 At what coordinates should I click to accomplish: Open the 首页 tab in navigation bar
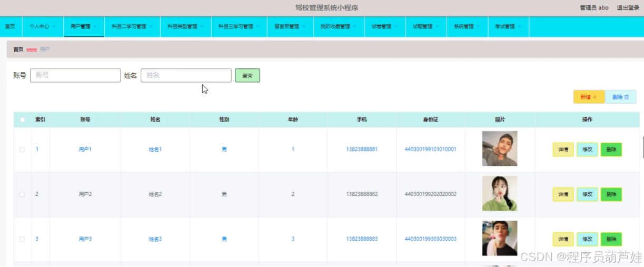10,26
